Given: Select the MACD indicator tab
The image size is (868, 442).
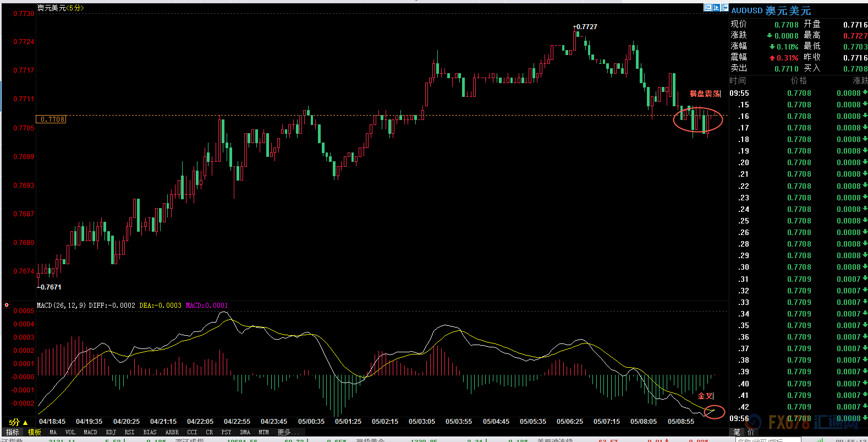Looking at the screenshot, I should (90, 433).
